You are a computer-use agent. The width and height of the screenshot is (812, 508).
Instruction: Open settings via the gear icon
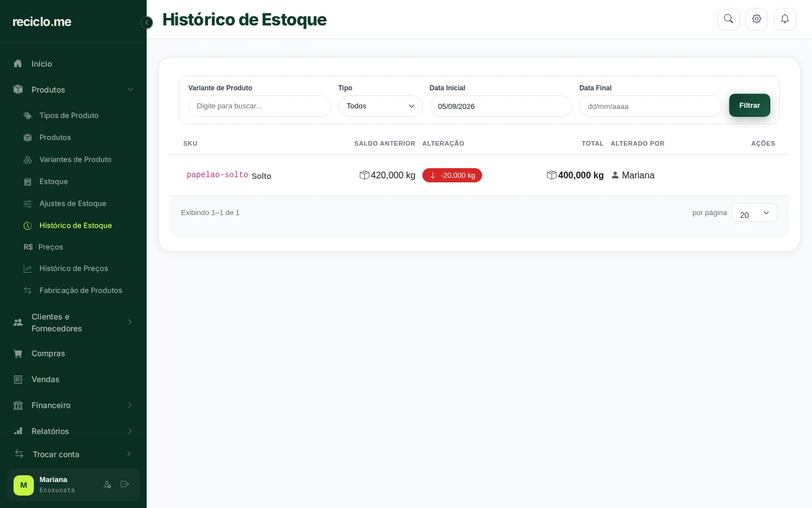(757, 19)
